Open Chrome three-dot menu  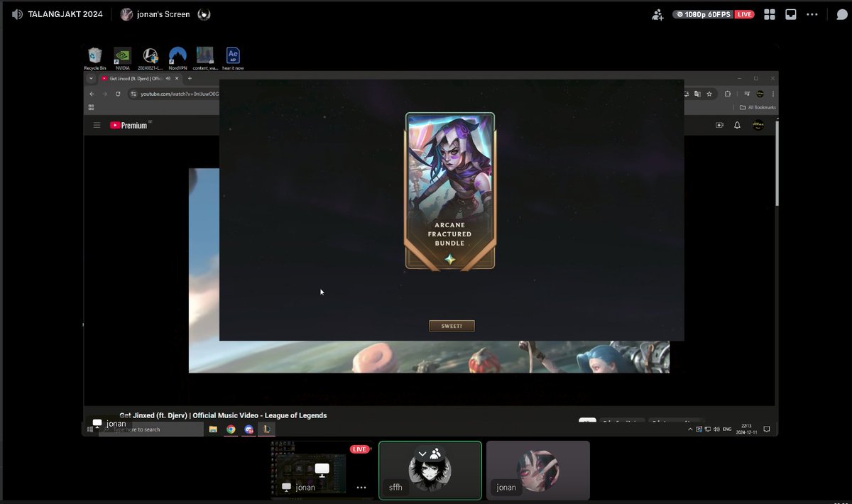click(772, 94)
